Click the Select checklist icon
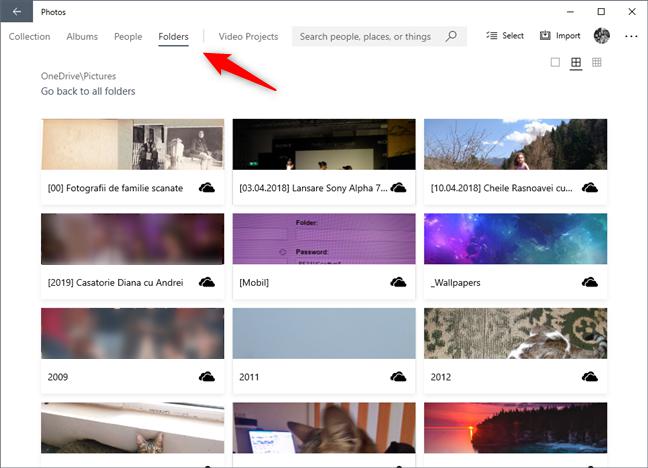The height and width of the screenshot is (468, 648). (492, 36)
